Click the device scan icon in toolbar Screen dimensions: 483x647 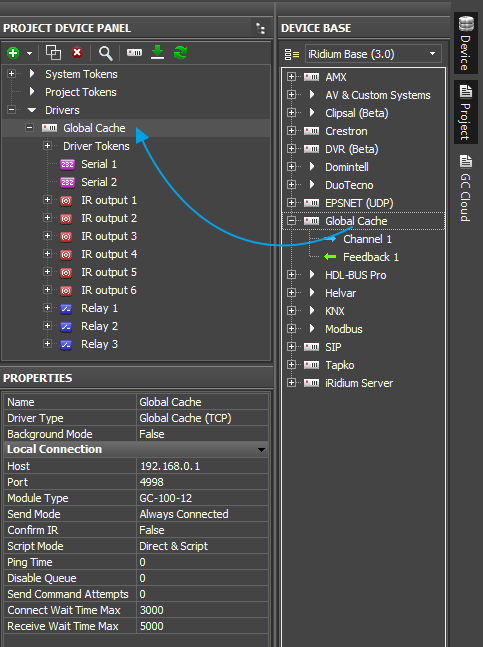click(x=134, y=53)
